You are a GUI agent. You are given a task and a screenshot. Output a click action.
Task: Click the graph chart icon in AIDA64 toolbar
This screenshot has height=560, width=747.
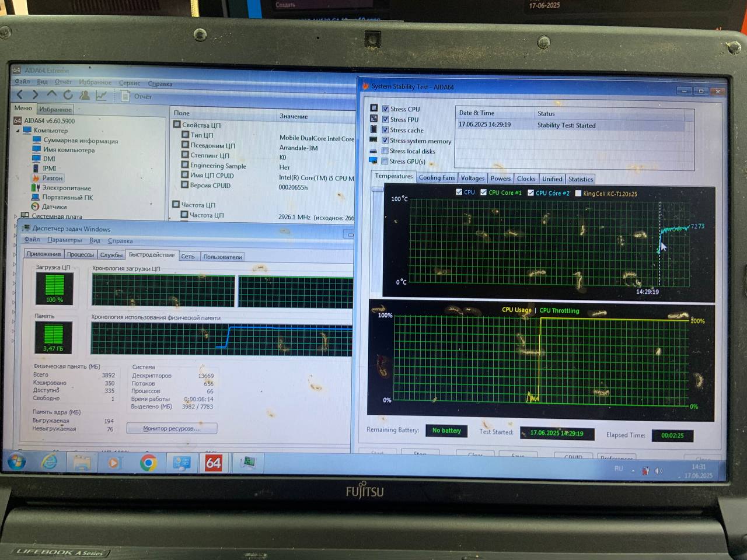[102, 96]
